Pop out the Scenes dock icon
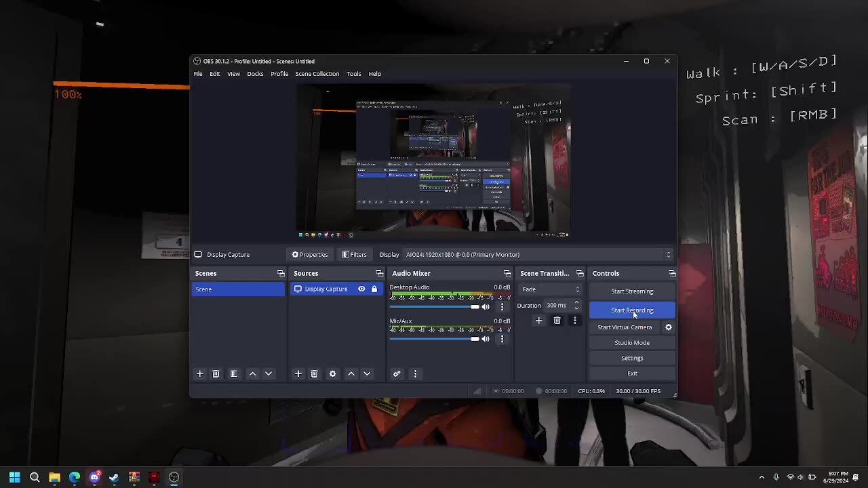Screen dimensions: 868x488 pyautogui.click(x=281, y=273)
